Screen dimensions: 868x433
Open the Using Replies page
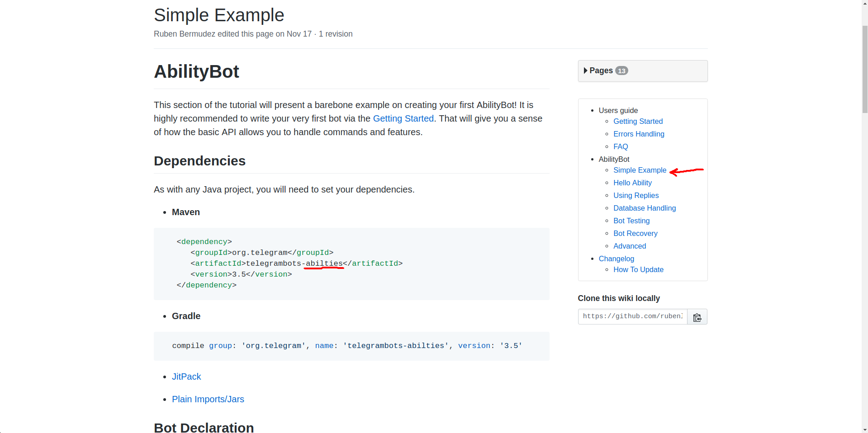(636, 195)
